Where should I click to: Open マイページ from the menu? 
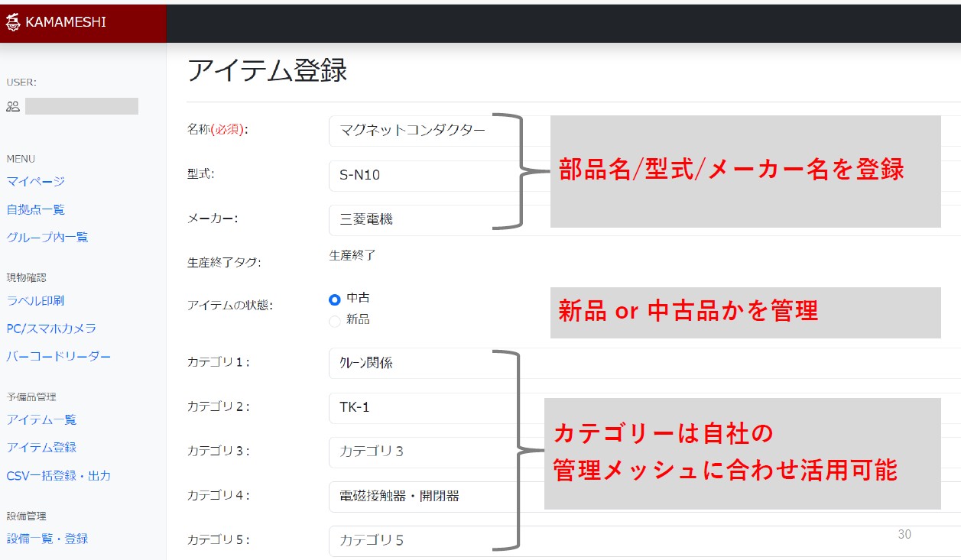click(35, 181)
